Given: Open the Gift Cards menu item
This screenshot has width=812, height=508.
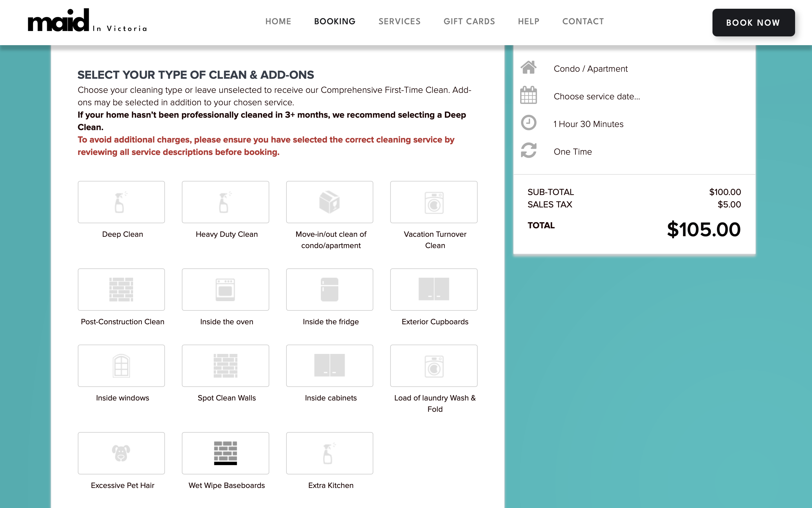Looking at the screenshot, I should pos(469,21).
